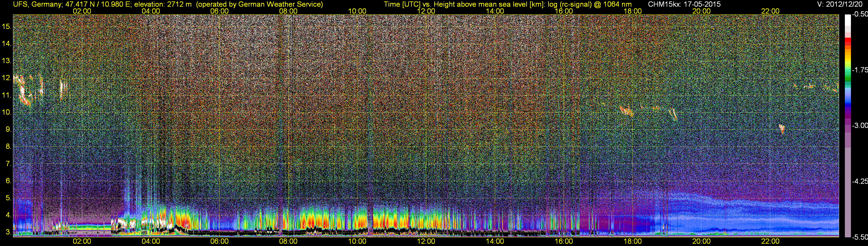
Task: Click '(operated by German Weather Service)' text
Action: [x=259, y=4]
